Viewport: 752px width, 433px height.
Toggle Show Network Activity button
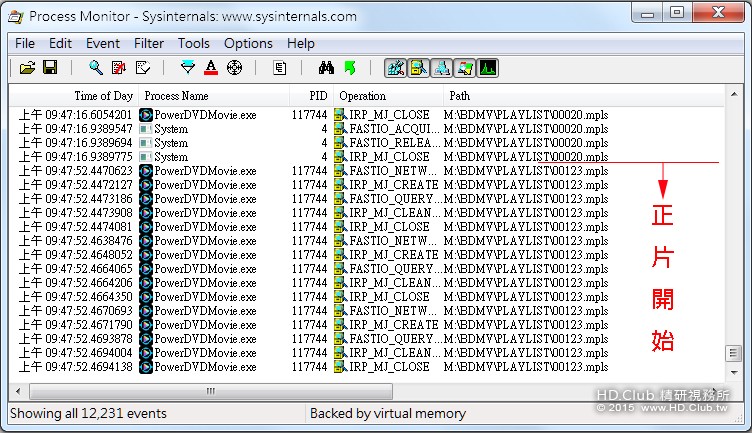(x=441, y=68)
